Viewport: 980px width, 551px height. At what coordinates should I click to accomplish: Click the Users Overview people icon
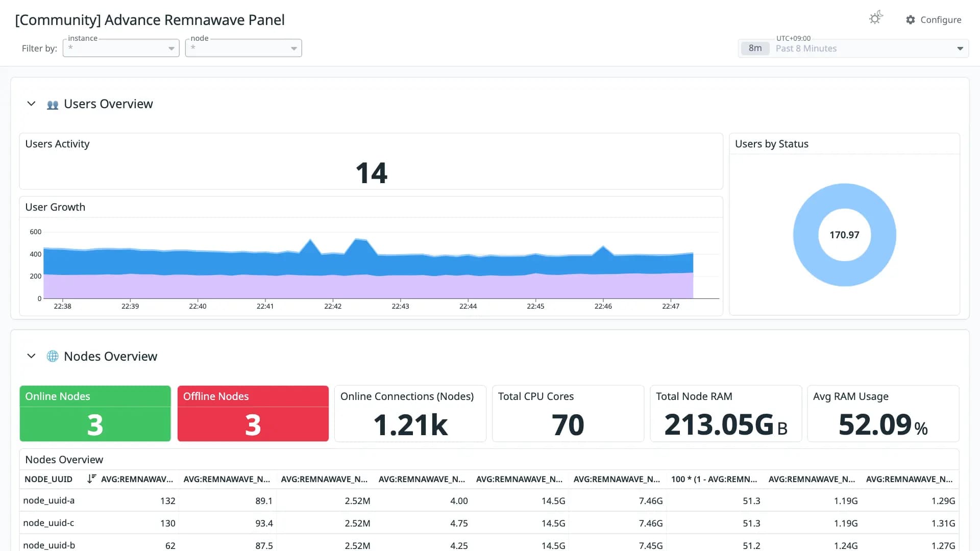[53, 105]
